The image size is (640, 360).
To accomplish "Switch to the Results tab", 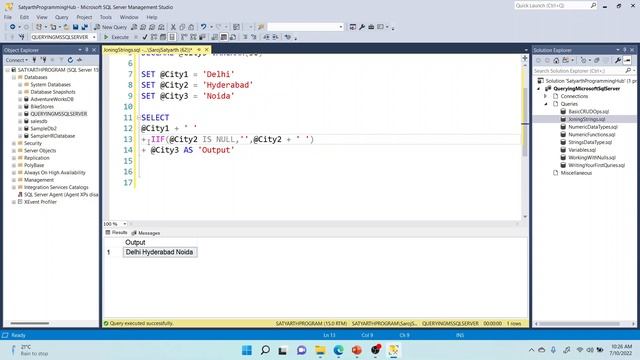I will (x=117, y=232).
